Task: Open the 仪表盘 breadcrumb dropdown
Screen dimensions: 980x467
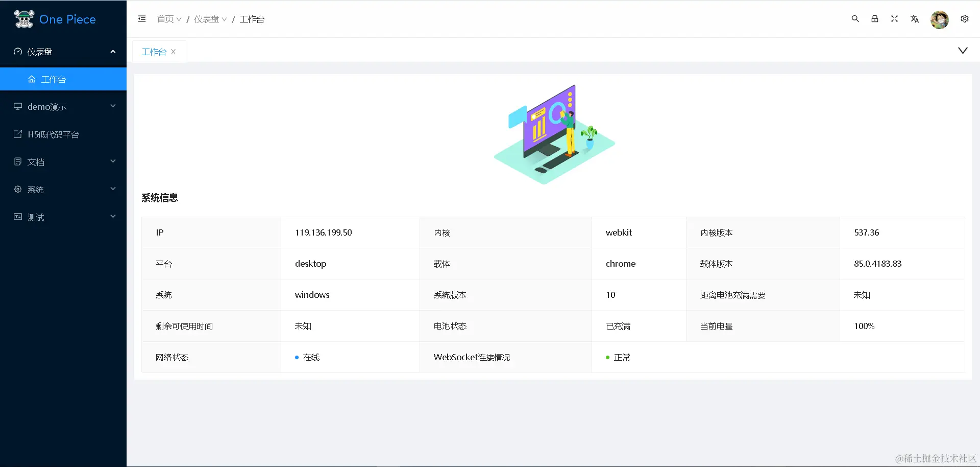Action: (x=210, y=19)
